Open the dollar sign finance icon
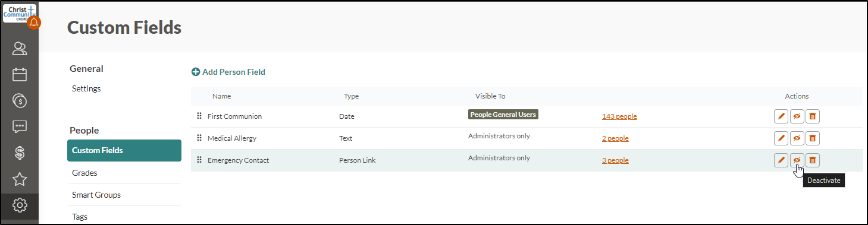 20,153
